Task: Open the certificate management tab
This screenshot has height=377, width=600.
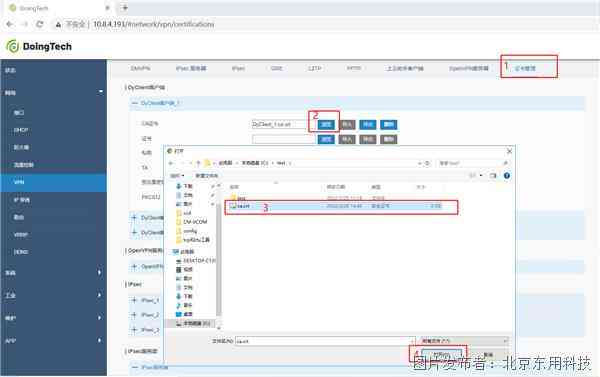Action: click(525, 68)
